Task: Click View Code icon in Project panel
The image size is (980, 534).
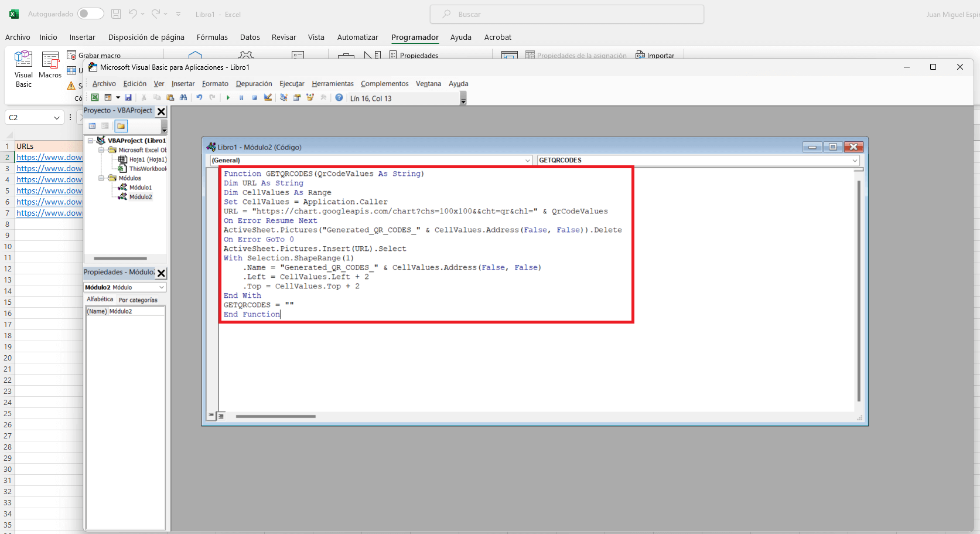Action: point(93,126)
